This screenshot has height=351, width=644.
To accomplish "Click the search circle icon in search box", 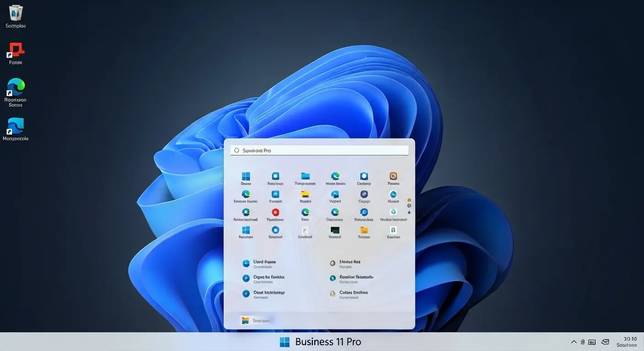I will point(236,150).
